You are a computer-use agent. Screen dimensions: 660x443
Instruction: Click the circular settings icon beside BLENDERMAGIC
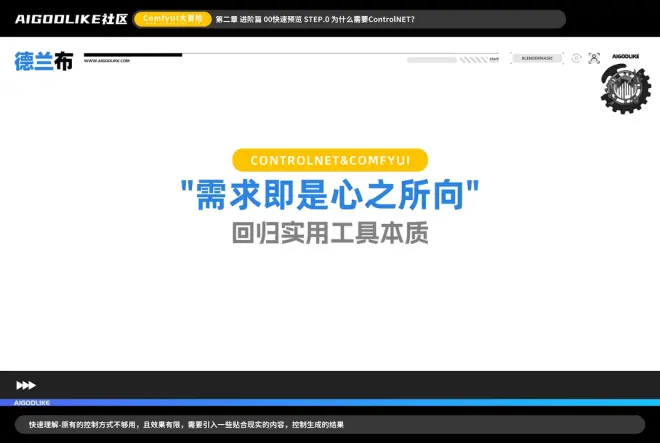576,59
